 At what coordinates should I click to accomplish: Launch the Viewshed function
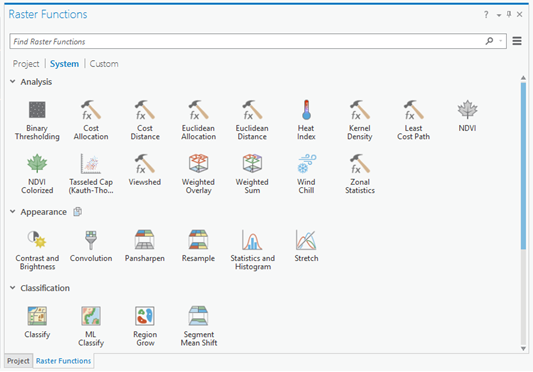(x=145, y=170)
